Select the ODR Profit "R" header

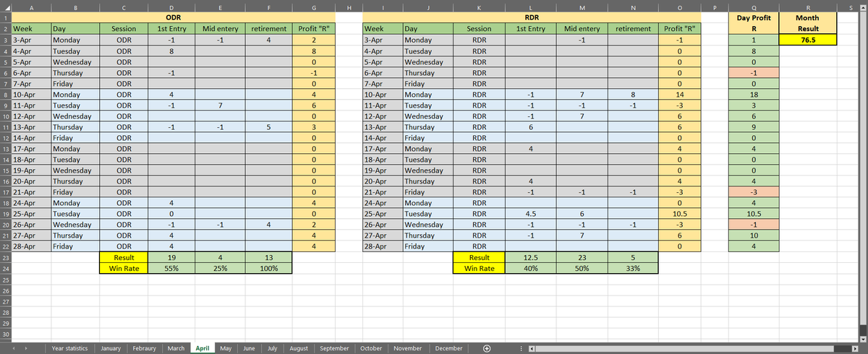pos(314,30)
